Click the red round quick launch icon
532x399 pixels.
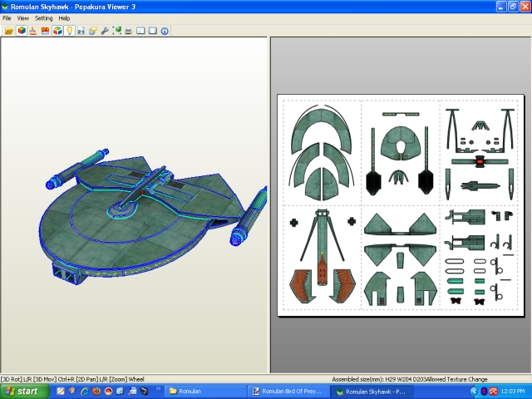(108, 392)
